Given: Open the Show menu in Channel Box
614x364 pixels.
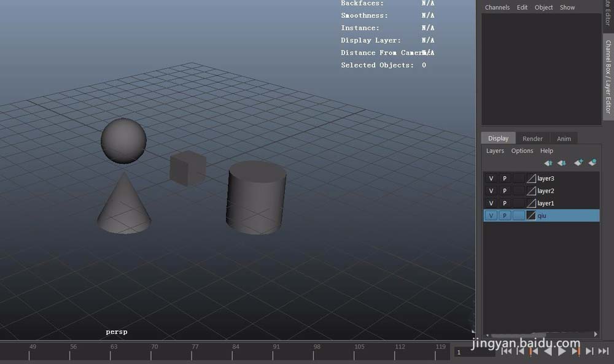Looking at the screenshot, I should click(567, 7).
